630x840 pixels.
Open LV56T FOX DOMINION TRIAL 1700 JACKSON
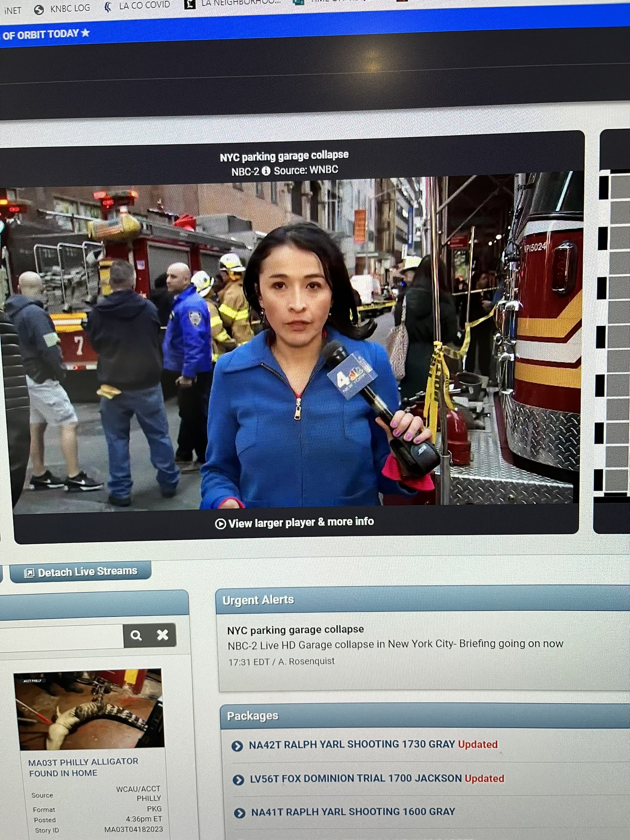(x=356, y=778)
